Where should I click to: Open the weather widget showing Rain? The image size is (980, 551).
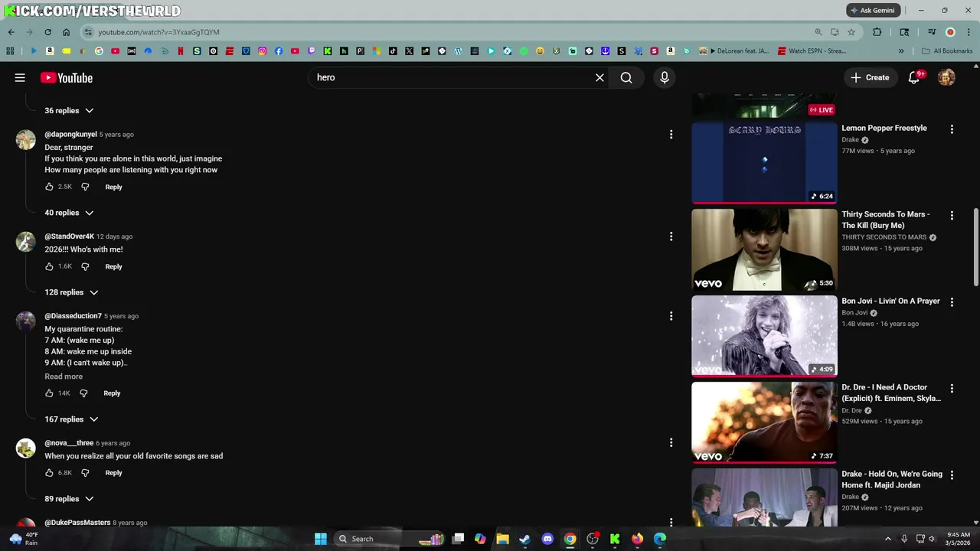pyautogui.click(x=23, y=539)
